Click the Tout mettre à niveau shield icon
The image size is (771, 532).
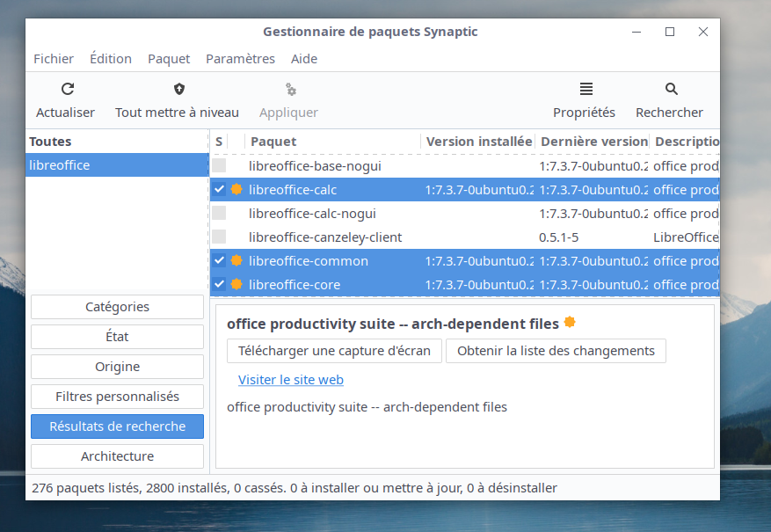pos(179,89)
